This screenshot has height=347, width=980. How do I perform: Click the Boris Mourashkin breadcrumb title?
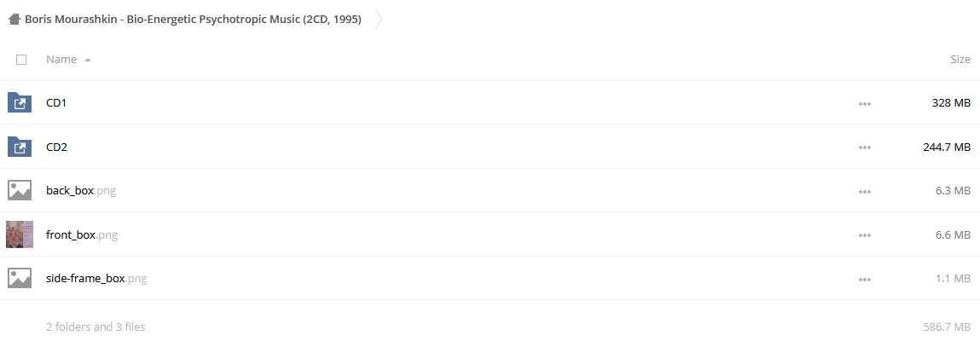[193, 20]
